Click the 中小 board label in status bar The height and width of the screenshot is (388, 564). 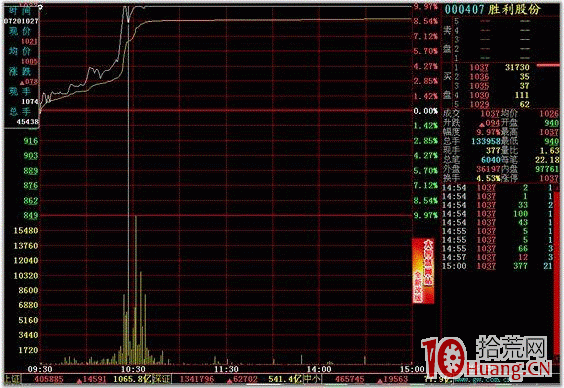312,379
